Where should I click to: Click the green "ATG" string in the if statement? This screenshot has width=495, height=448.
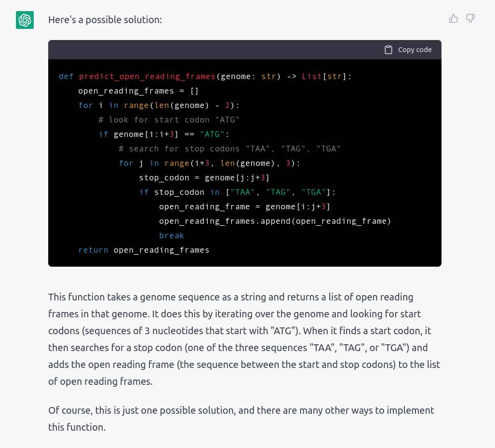click(212, 134)
